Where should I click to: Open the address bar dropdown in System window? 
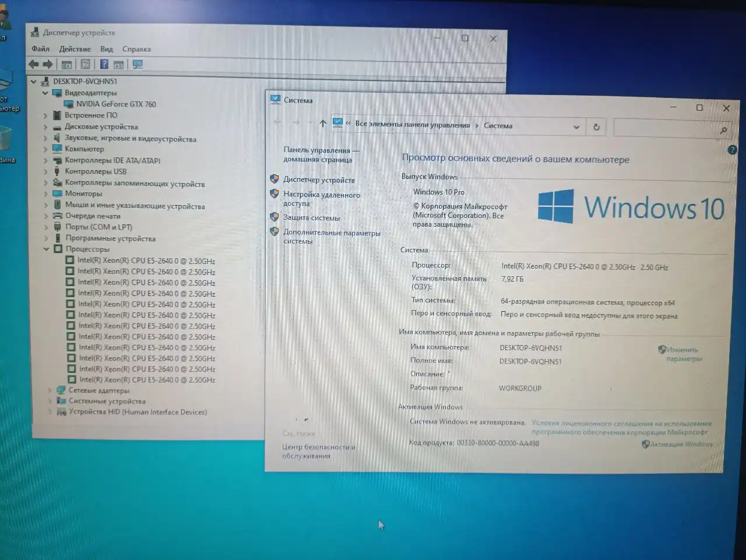576,127
